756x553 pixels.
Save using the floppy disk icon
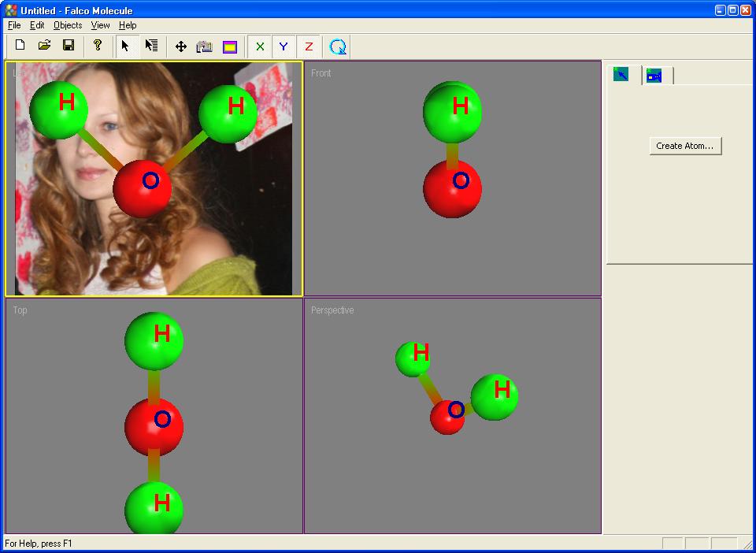point(69,46)
